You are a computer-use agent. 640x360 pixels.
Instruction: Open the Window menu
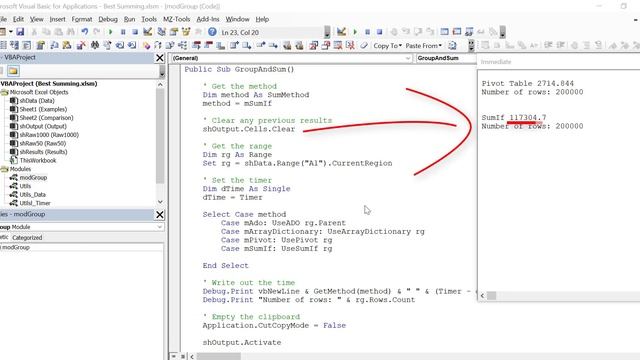238,19
